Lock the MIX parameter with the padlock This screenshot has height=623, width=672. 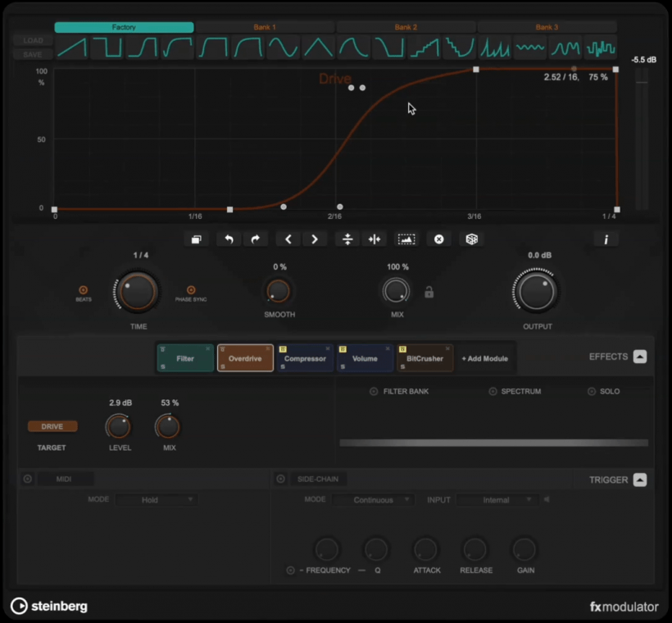click(x=429, y=291)
